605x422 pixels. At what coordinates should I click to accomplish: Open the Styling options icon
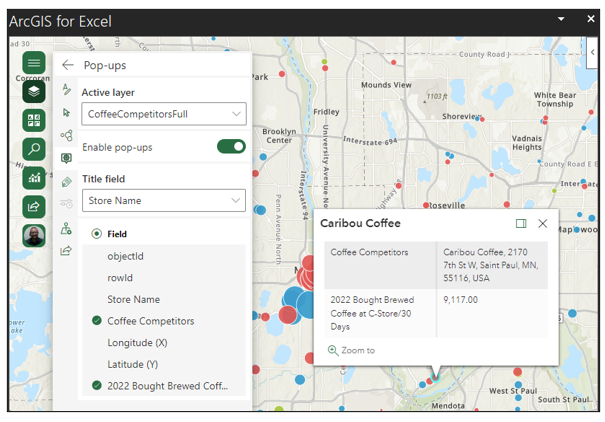(x=66, y=89)
